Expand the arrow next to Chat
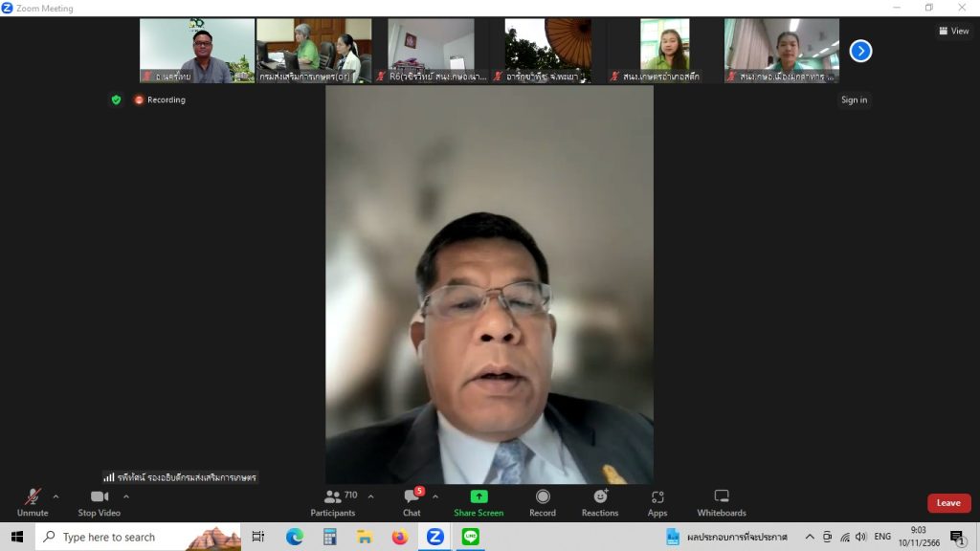Image resolution: width=980 pixels, height=551 pixels. click(x=435, y=496)
